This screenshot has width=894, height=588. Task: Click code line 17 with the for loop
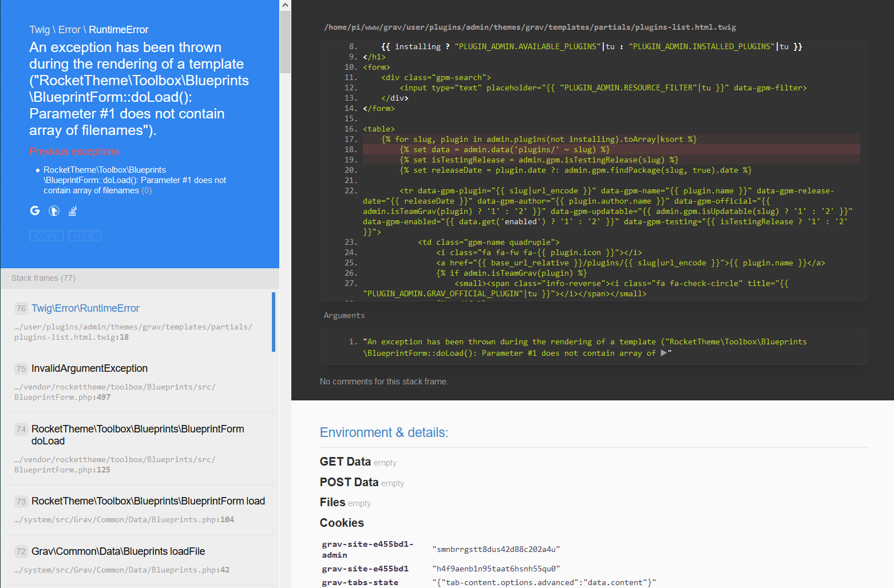coord(611,139)
